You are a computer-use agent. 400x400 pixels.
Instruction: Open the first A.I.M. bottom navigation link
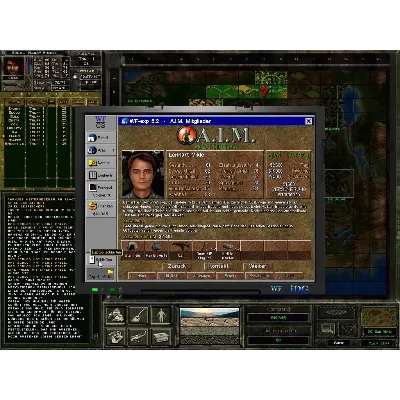click(142, 276)
